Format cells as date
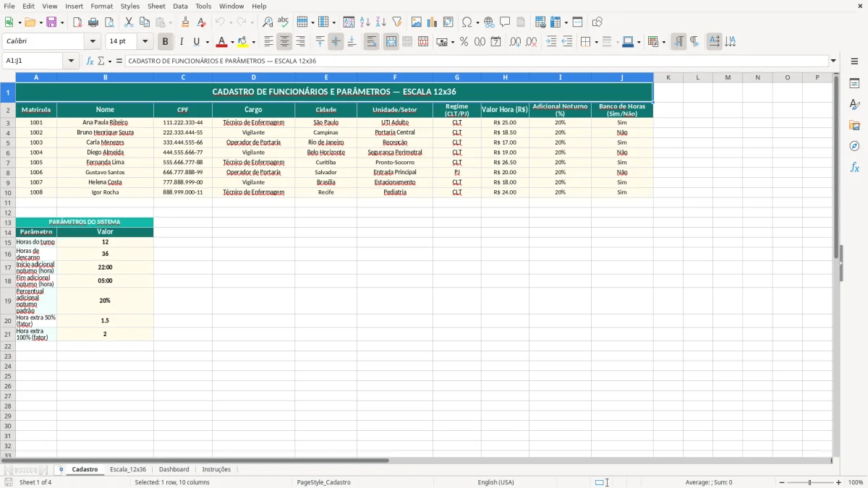Image resolution: width=868 pixels, height=488 pixels. coord(496,42)
